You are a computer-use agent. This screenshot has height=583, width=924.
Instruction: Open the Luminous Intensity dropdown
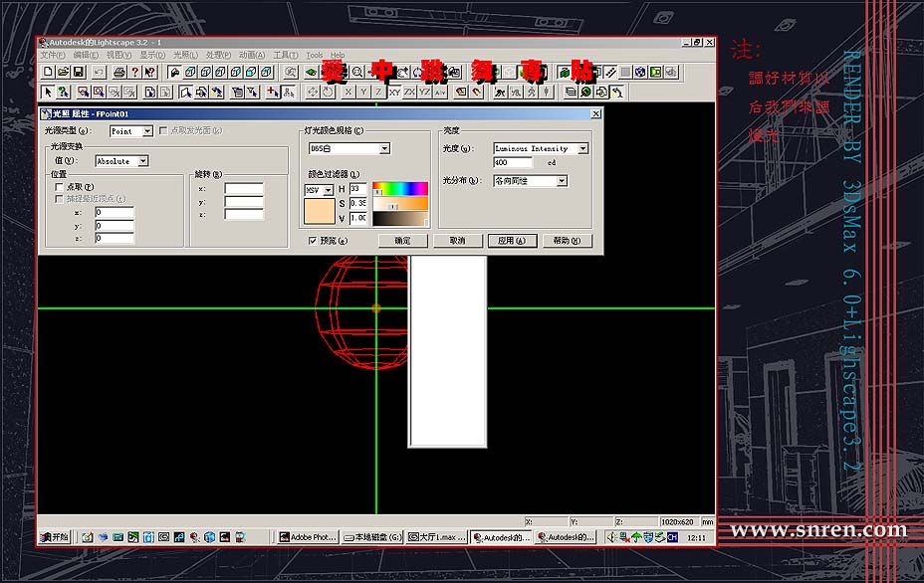(x=582, y=148)
